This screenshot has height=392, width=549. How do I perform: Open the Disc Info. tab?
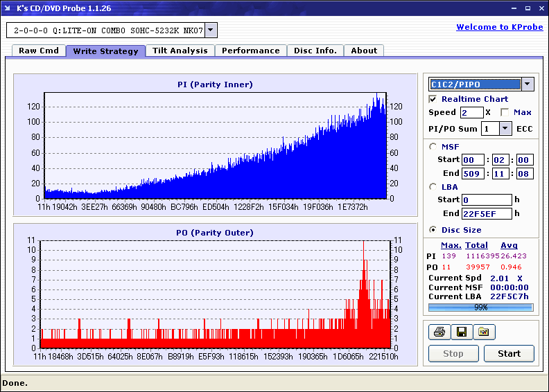coord(315,51)
